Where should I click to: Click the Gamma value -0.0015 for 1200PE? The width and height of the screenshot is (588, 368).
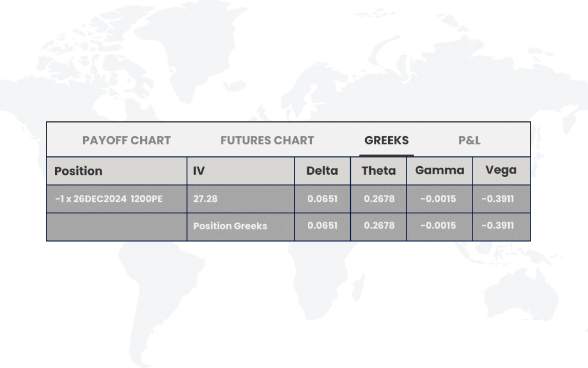pos(439,199)
